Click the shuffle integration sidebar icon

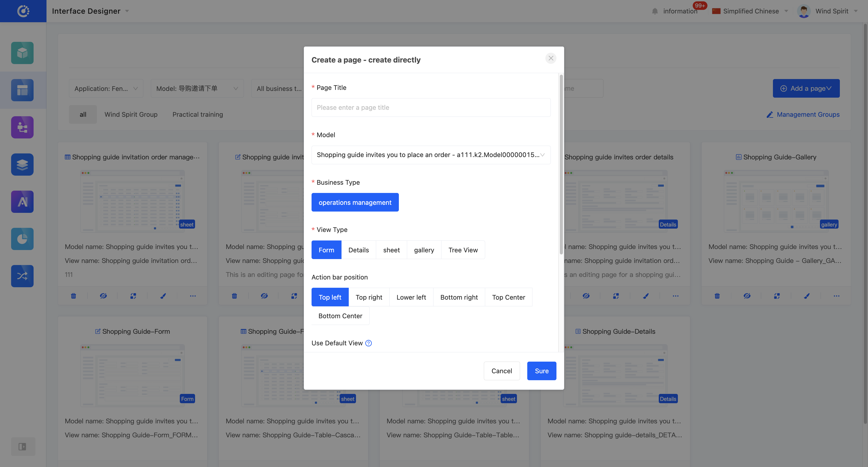(22, 276)
